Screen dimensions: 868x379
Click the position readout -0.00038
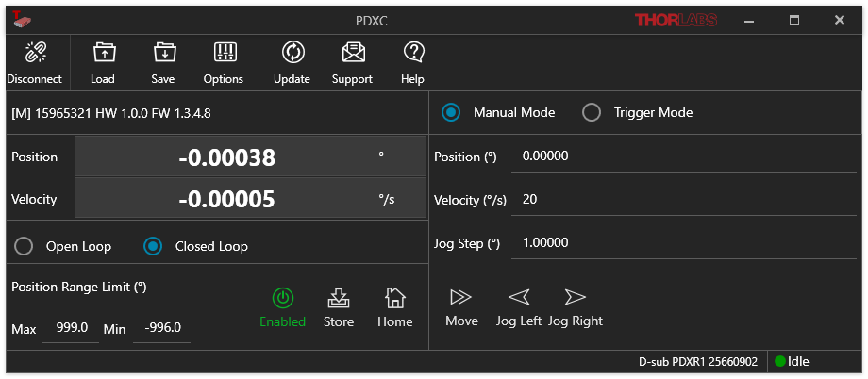[227, 157]
